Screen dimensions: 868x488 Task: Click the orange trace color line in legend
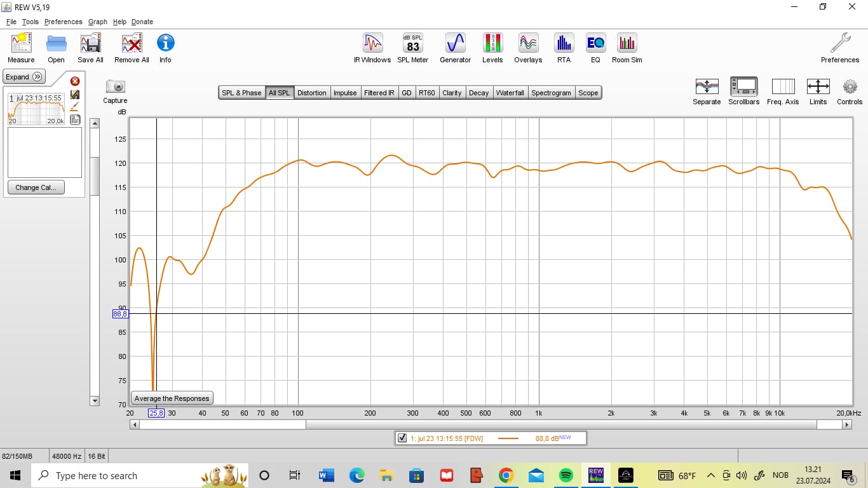coord(508,438)
